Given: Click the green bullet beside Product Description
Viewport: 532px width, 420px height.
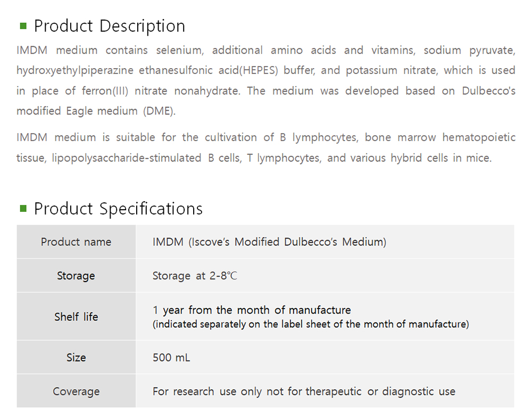Looking at the screenshot, I should click(23, 26).
